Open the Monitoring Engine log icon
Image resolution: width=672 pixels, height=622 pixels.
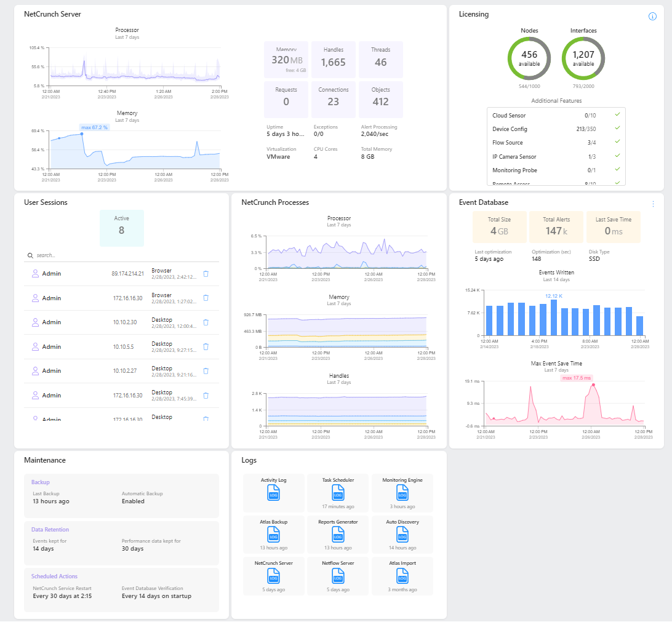[402, 494]
